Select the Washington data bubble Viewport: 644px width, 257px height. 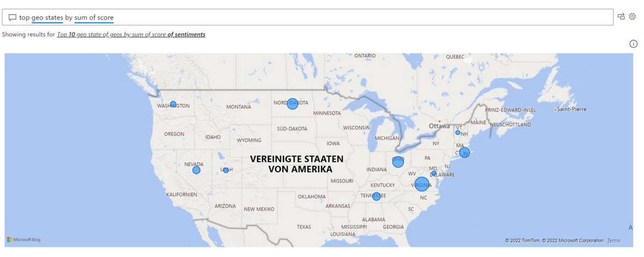[173, 105]
